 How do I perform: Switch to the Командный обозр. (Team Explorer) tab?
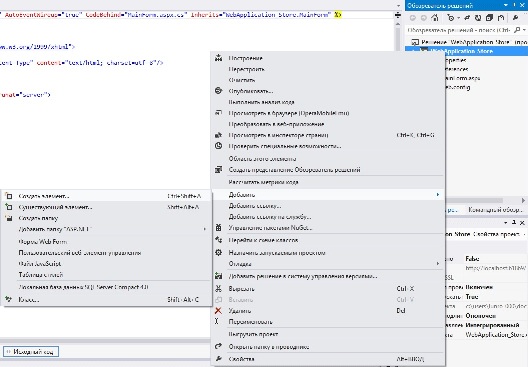(x=495, y=210)
